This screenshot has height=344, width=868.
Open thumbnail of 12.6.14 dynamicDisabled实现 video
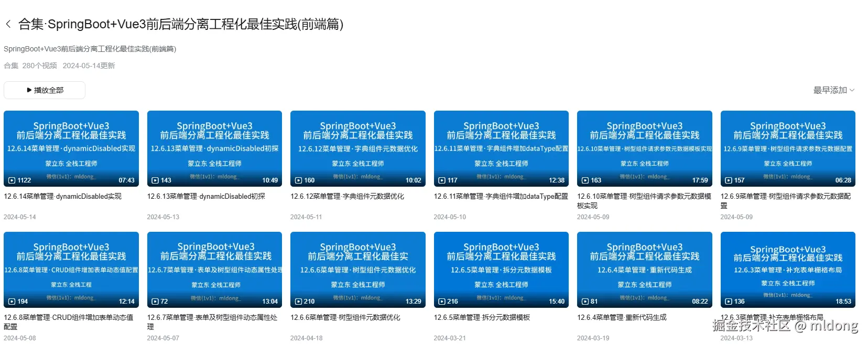pos(71,149)
